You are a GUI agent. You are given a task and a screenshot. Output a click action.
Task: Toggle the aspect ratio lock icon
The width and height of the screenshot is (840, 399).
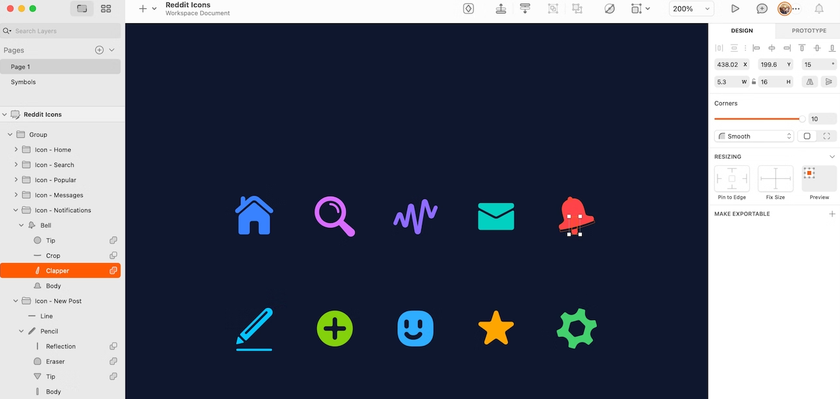click(753, 82)
